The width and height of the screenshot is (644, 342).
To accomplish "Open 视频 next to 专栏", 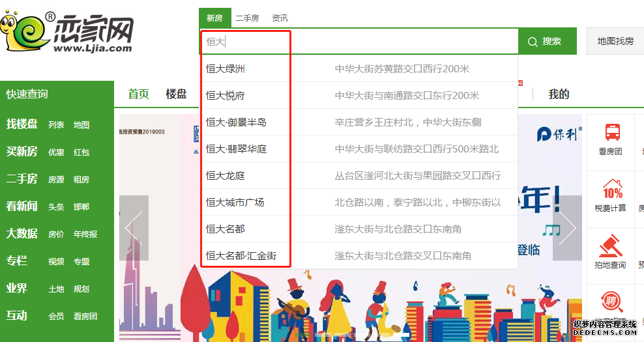I will (56, 261).
